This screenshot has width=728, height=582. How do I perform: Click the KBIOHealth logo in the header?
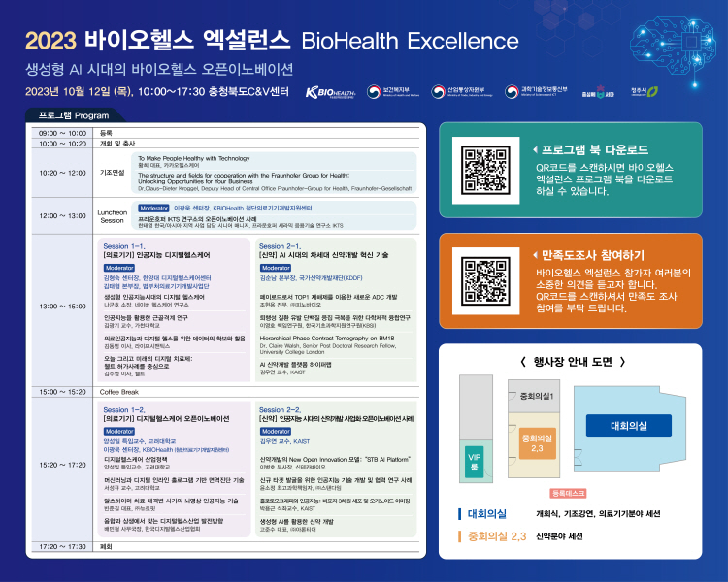tap(328, 92)
